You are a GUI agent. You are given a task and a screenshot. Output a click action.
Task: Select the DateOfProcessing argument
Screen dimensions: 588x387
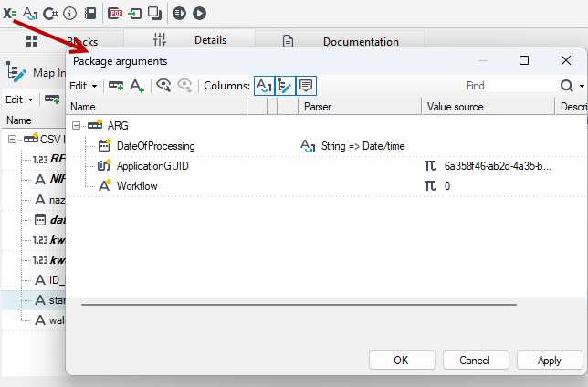(155, 146)
